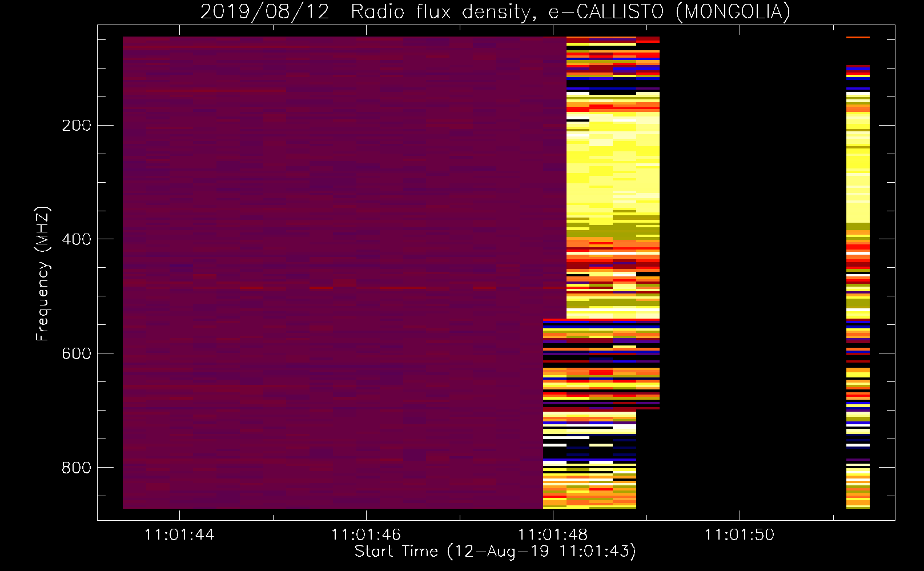This screenshot has width=924, height=571.
Task: Select the 600 frequency axis label
Action: (x=76, y=354)
